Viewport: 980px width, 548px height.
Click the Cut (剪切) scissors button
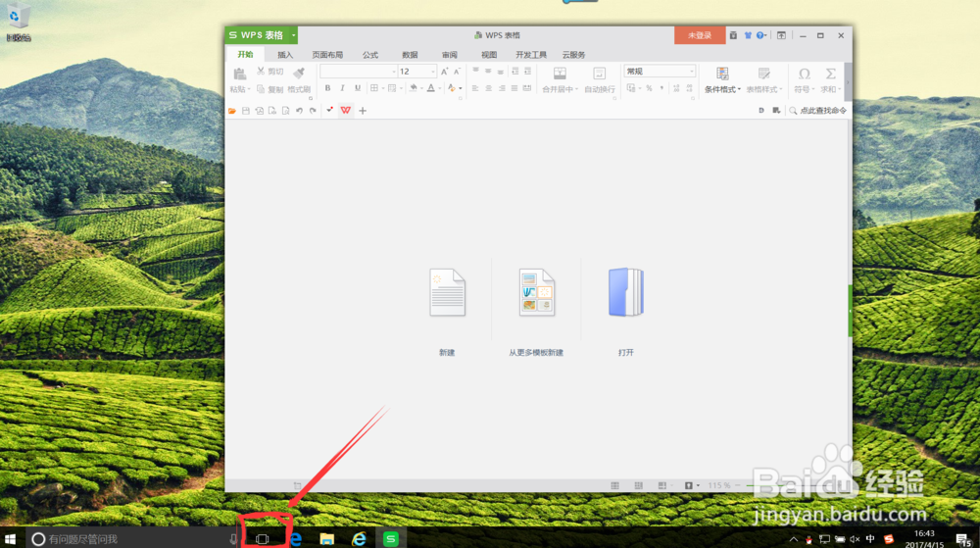point(270,72)
